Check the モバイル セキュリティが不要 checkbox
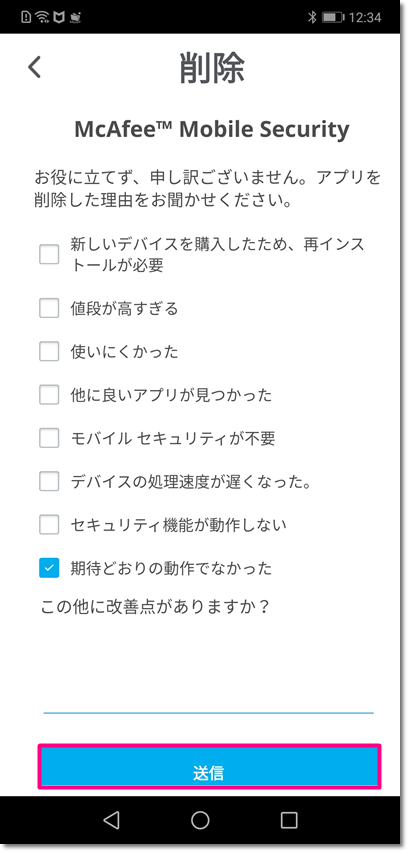 click(49, 438)
